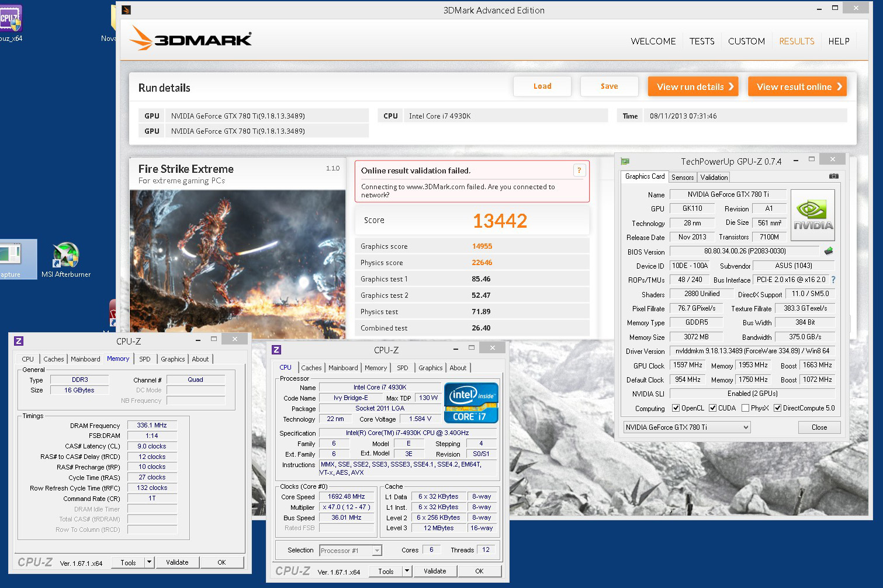Open the SPD tab in the CPU-Z memory window
The height and width of the screenshot is (588, 883).
tap(145, 359)
